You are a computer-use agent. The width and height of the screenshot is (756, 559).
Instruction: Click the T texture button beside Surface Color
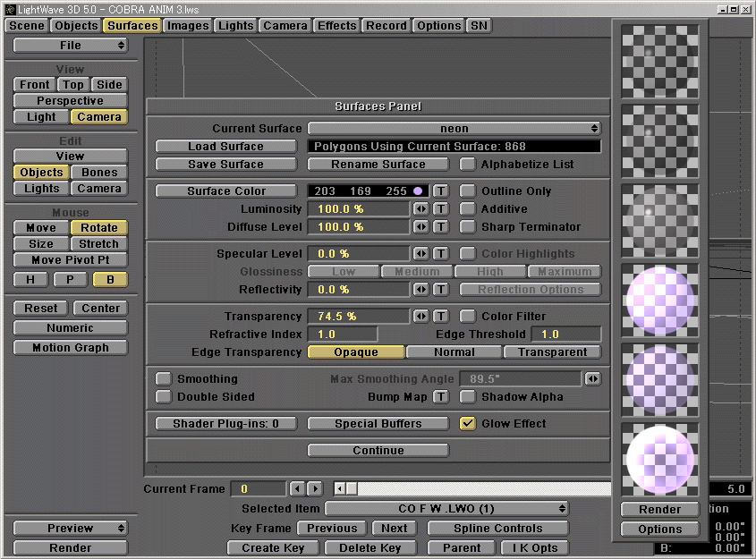[440, 191]
